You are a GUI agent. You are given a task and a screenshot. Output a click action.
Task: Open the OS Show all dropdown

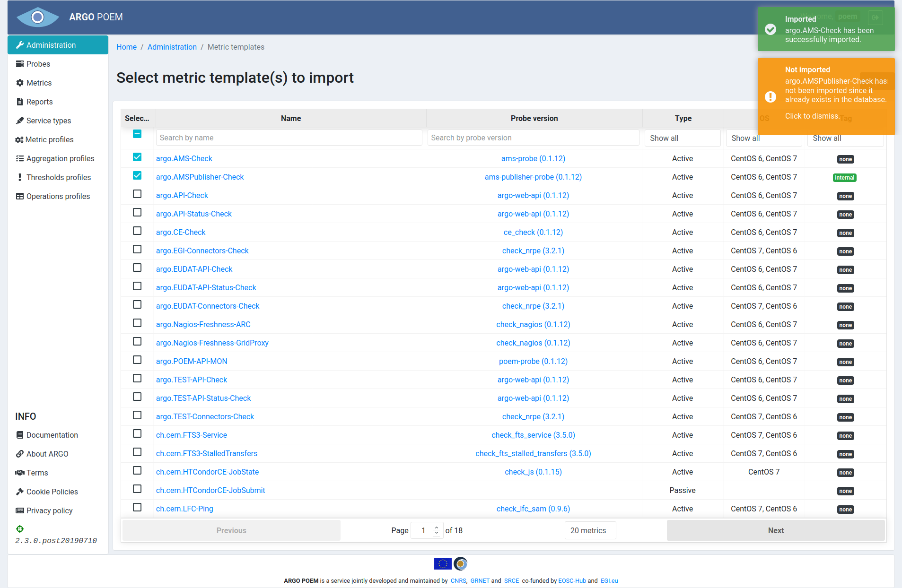(x=763, y=138)
